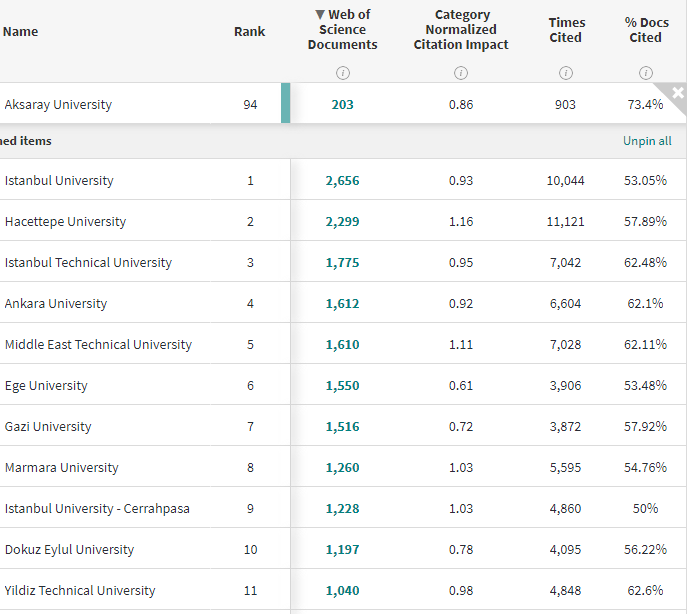Open Aksaray University's 203 documents link
The image size is (687, 614).
[342, 105]
